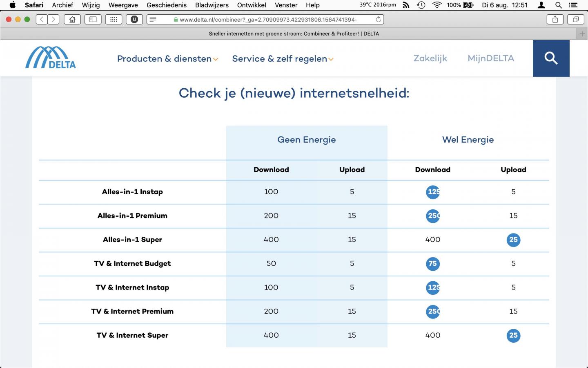Screen dimensions: 588x368
Task: Open battery status menu
Action: (x=460, y=5)
